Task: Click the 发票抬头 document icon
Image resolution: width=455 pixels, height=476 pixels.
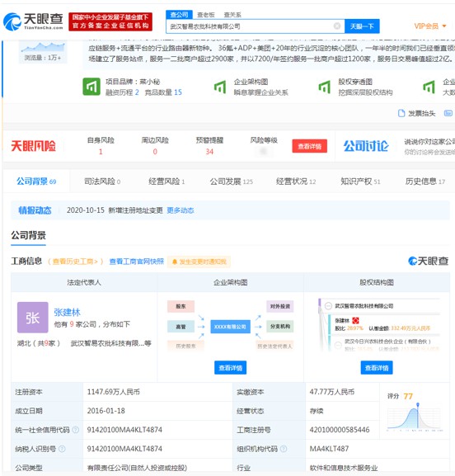Action: [401, 113]
